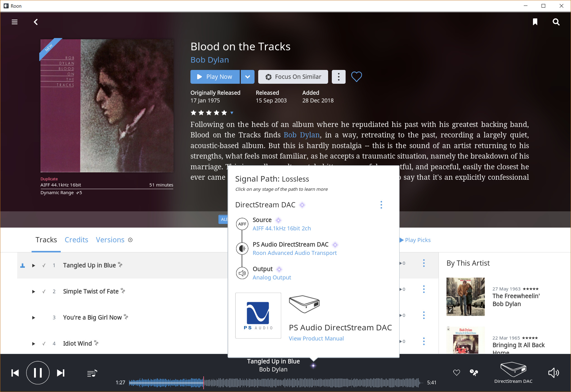The image size is (571, 392).
Task: Play track 1 Tangled Up in Blue
Action: pyautogui.click(x=33, y=266)
